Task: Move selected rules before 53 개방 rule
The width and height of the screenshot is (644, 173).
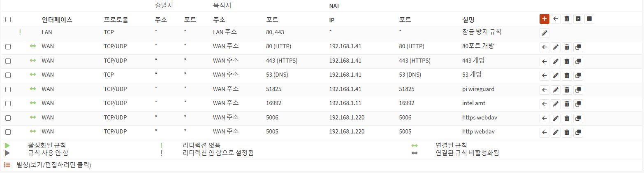Action: click(544, 76)
